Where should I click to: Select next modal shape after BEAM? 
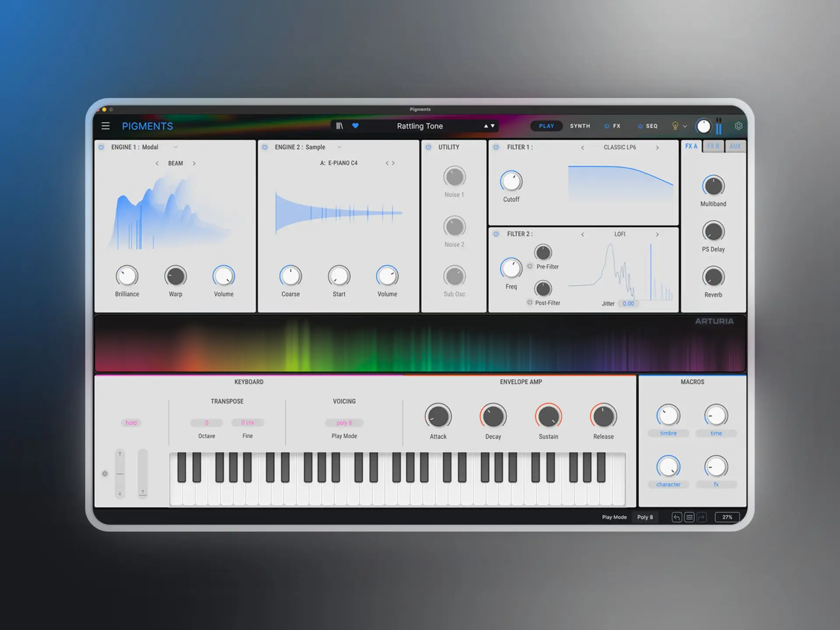(194, 164)
